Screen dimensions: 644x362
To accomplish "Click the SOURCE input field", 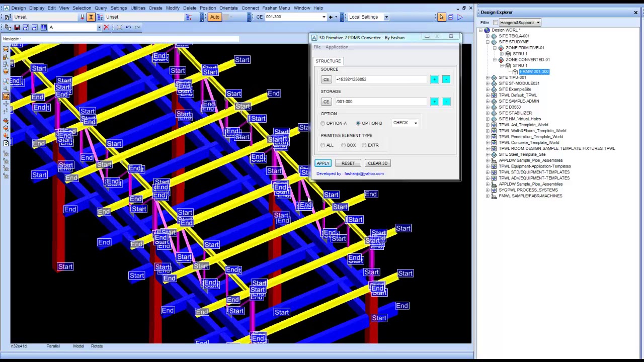I will coord(381,79).
